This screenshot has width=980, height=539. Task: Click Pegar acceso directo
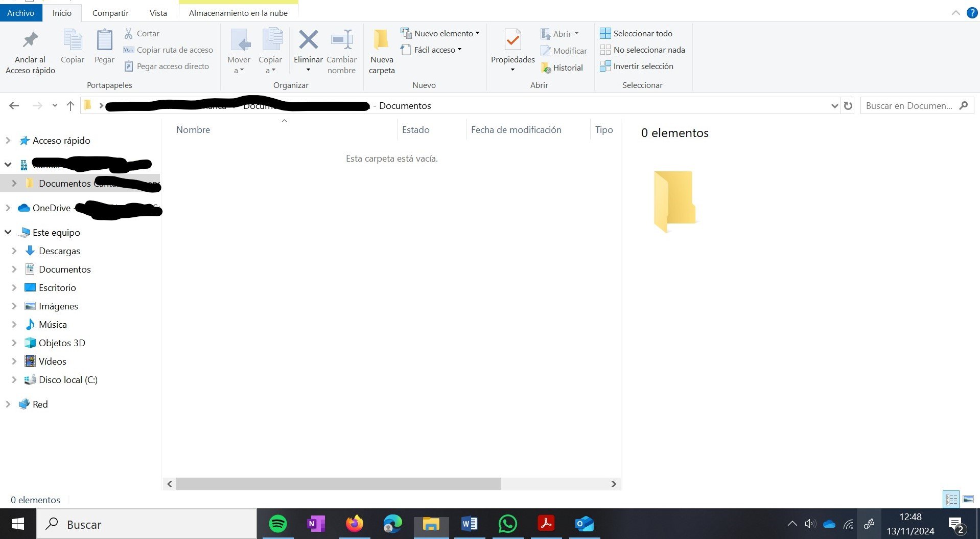coord(167,66)
